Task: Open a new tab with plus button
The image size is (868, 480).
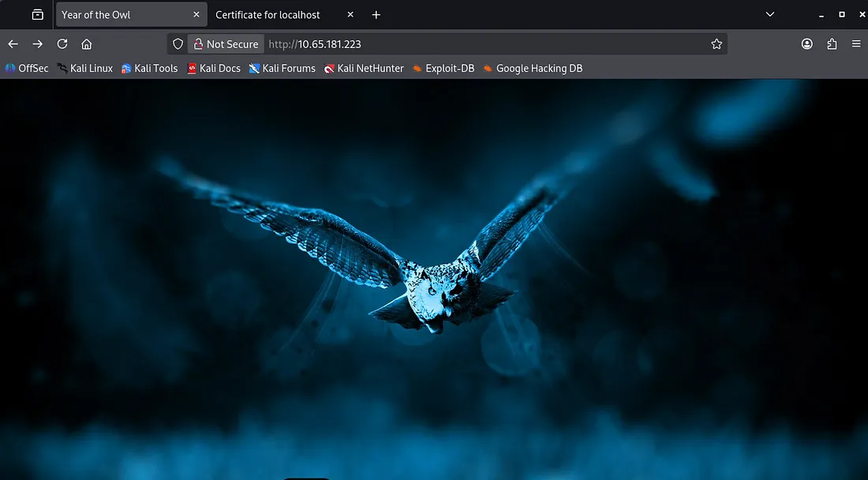Action: [x=376, y=15]
